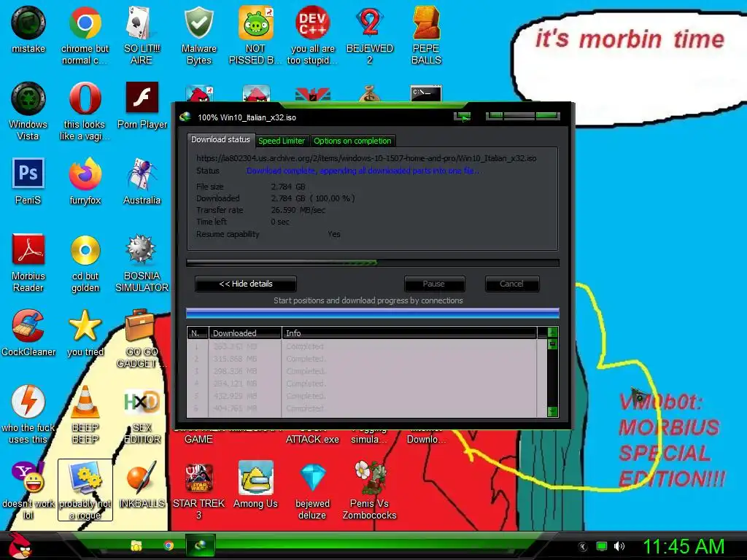Open the 'GO GO GADGET' briefcase icon

[x=142, y=338]
